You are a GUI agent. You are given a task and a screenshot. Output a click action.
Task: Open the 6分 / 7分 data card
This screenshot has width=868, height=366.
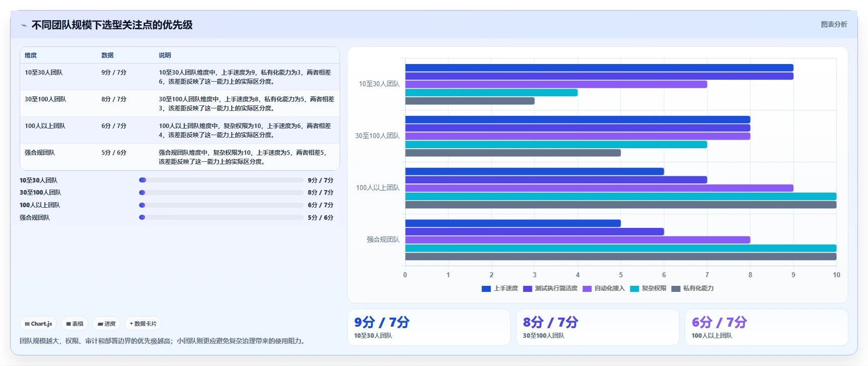click(766, 327)
